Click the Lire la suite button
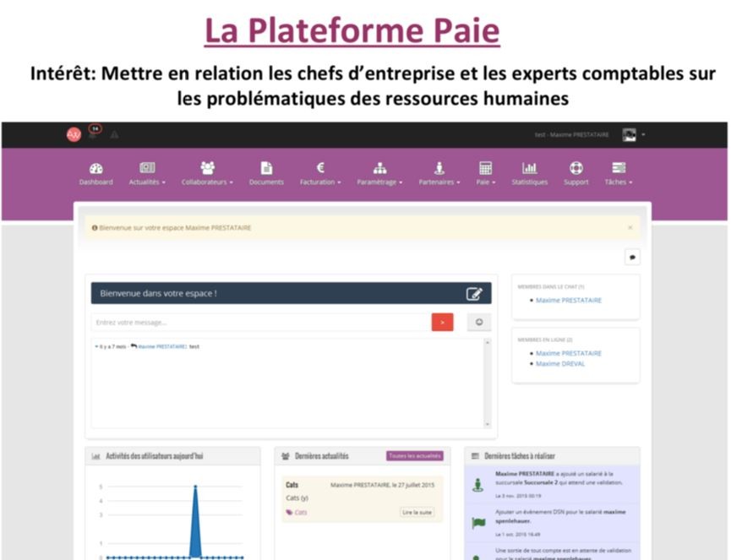 point(417,512)
